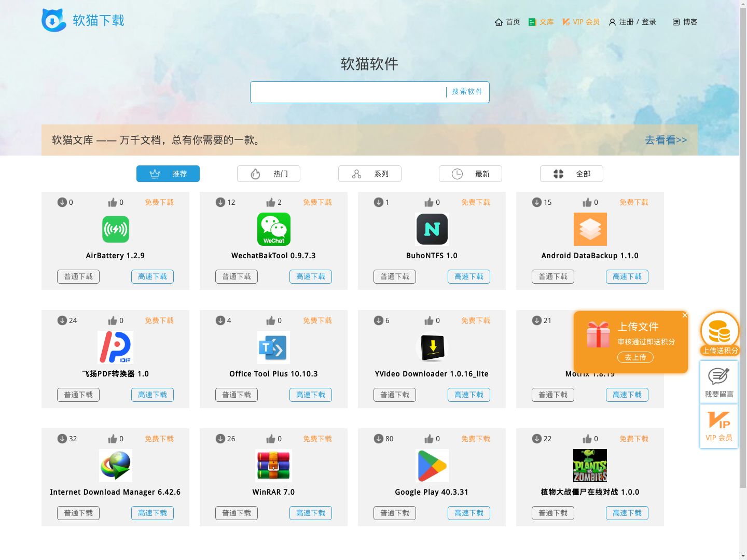
Task: Click the software search input box
Action: [348, 92]
